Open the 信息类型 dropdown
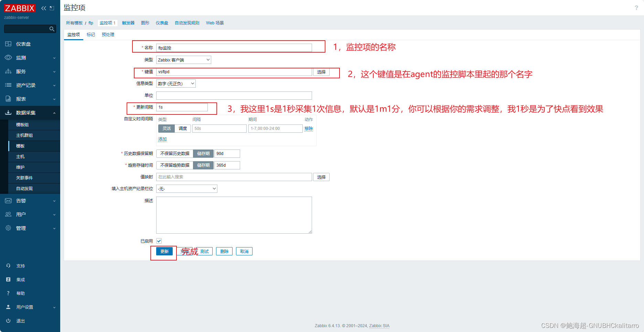Image resolution: width=644 pixels, height=332 pixels. [176, 84]
